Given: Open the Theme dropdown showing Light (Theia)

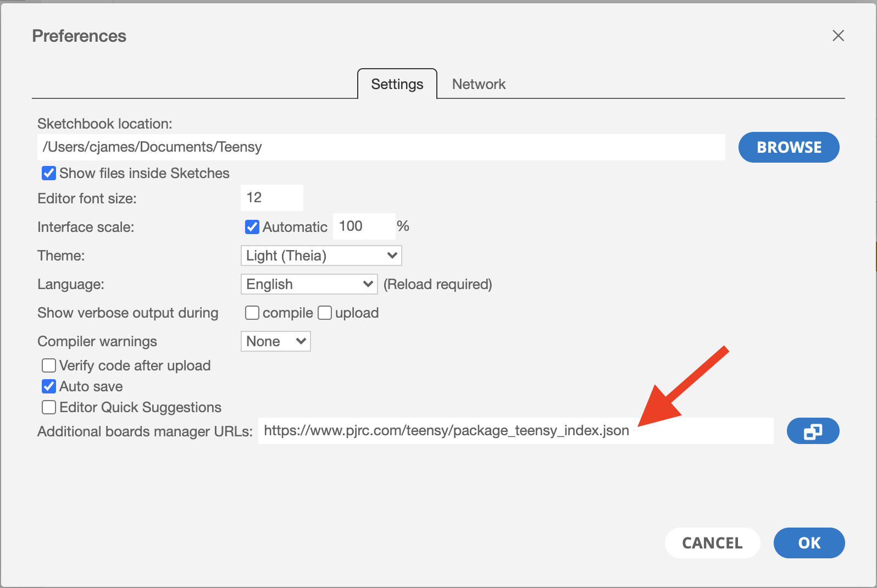Looking at the screenshot, I should click(321, 256).
